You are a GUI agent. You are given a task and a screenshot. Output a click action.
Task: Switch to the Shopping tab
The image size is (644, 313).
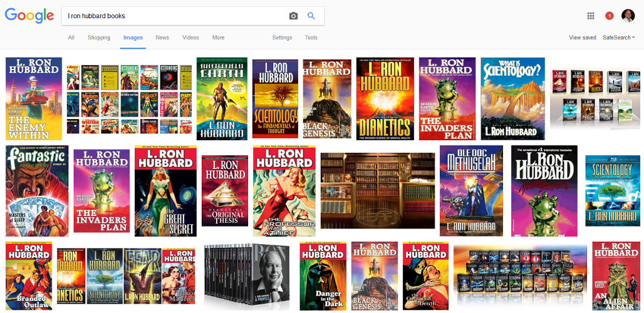99,38
